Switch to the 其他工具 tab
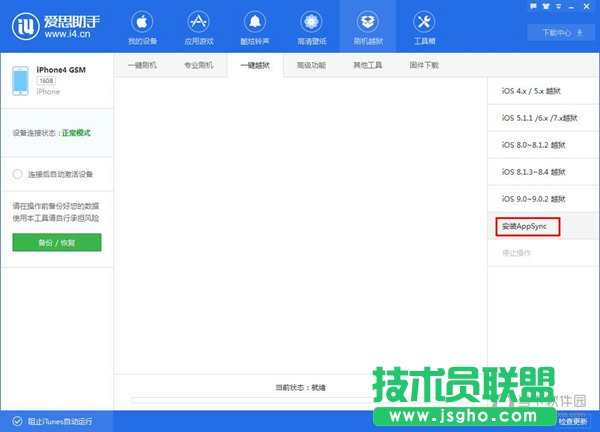 click(x=368, y=65)
